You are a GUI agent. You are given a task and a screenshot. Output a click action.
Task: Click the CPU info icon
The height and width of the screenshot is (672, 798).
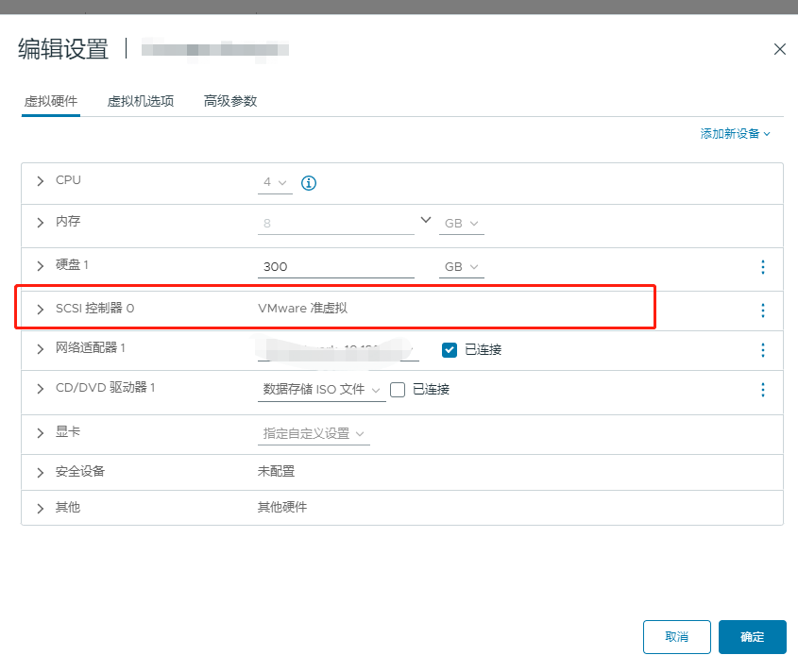point(309,183)
